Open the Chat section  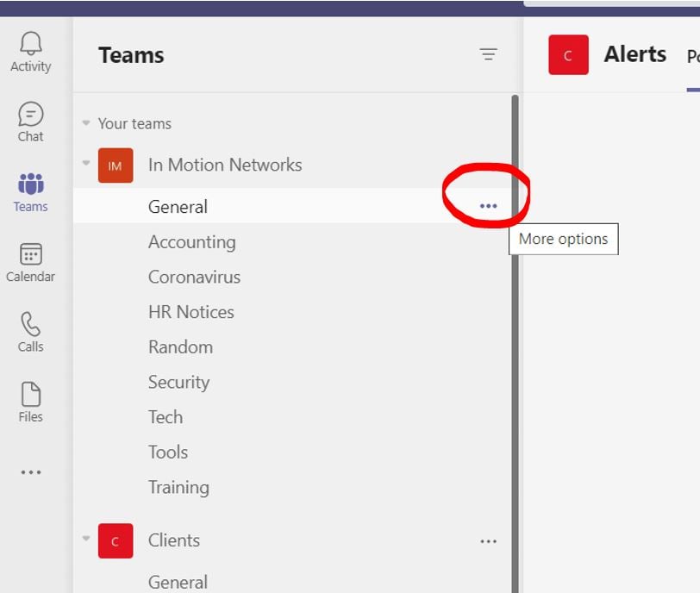[31, 122]
